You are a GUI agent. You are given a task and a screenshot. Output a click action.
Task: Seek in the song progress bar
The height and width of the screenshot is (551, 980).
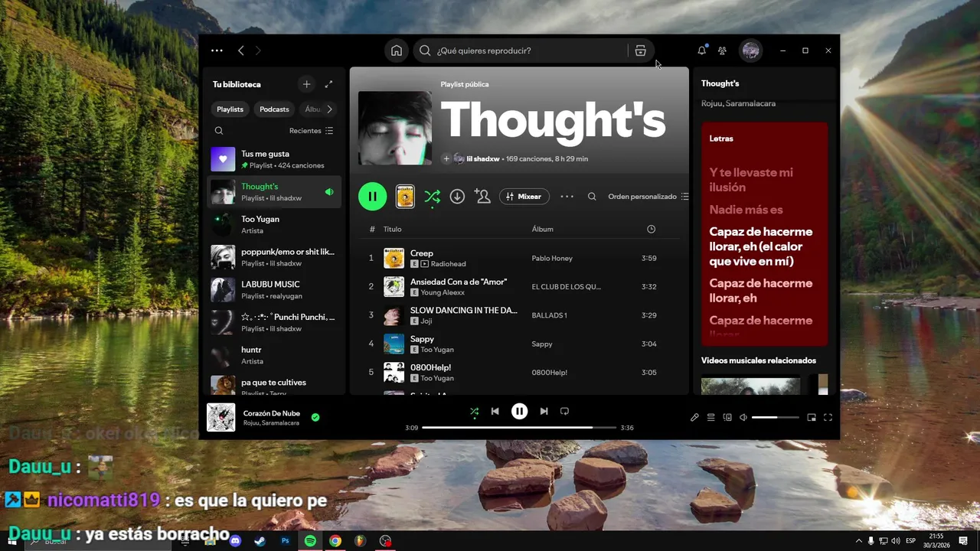(x=519, y=428)
